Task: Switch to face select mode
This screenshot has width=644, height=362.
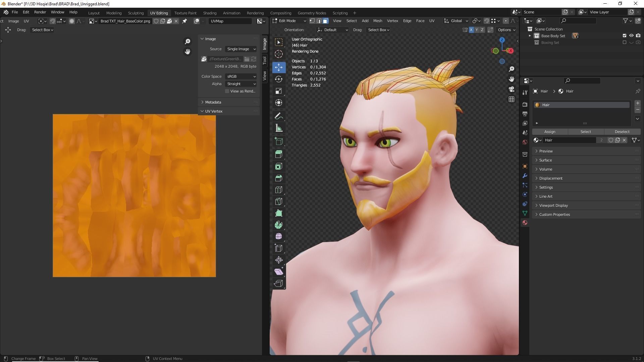Action: pos(325,21)
